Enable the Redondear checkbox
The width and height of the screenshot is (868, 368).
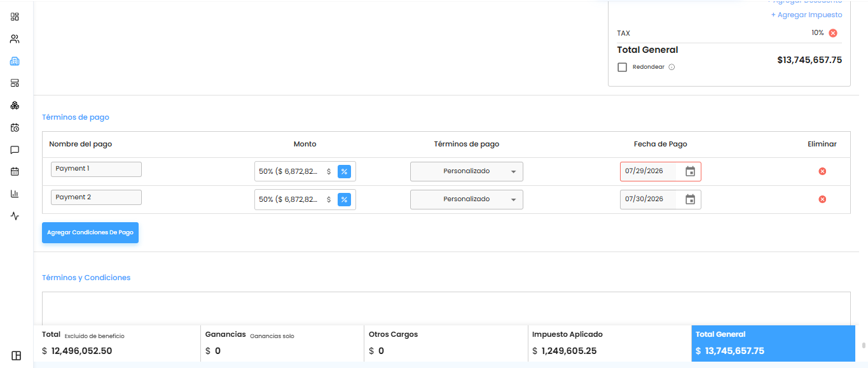coord(622,67)
